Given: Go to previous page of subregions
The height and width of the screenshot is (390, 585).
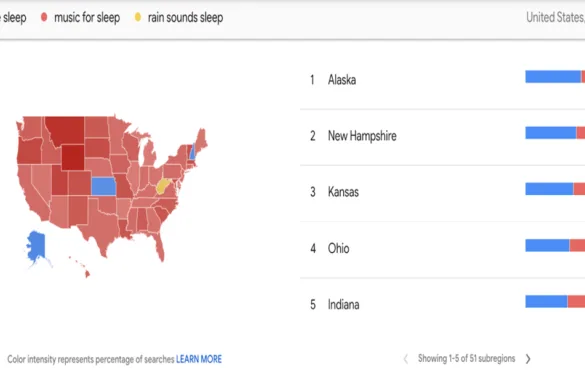Looking at the screenshot, I should click(x=406, y=359).
